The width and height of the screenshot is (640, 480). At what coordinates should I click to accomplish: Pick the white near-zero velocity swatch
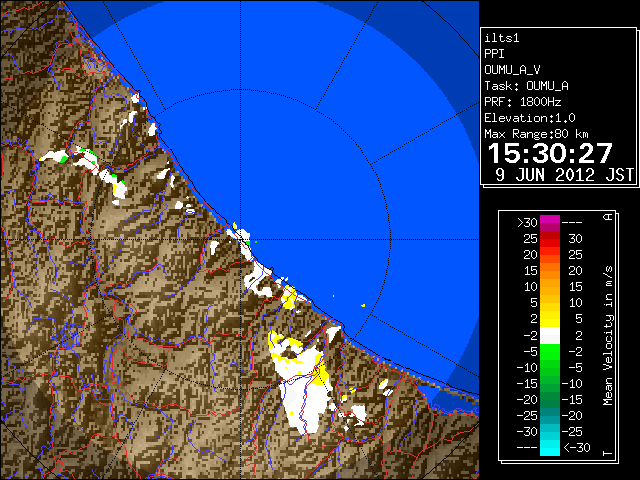point(550,336)
